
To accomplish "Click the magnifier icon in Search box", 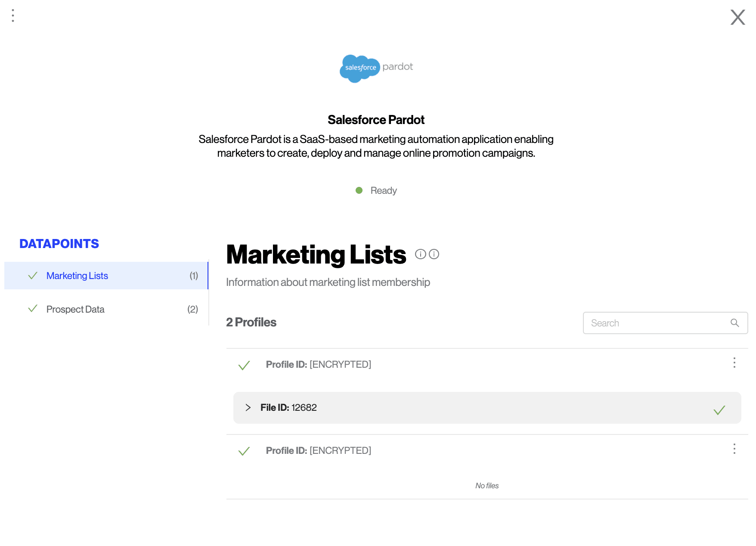I will tap(734, 323).
